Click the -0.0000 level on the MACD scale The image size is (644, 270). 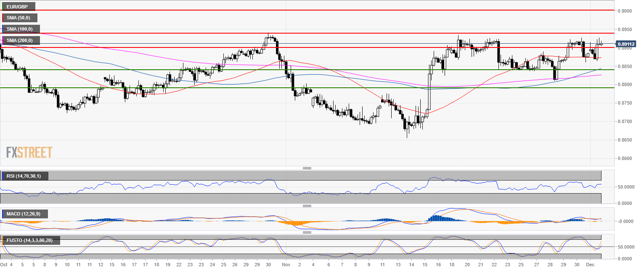point(626,221)
